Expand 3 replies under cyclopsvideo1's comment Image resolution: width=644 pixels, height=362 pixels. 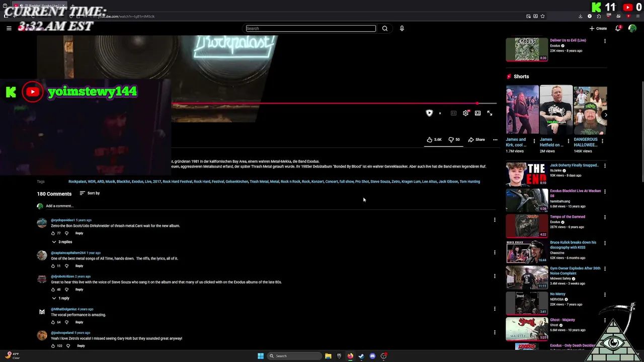pyautogui.click(x=62, y=242)
